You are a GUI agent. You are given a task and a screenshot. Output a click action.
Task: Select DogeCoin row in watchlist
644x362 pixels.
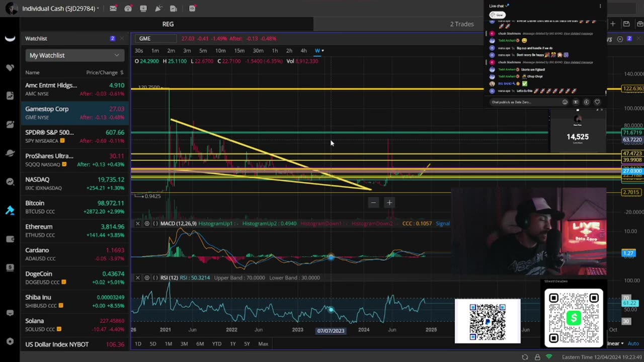[74, 278]
